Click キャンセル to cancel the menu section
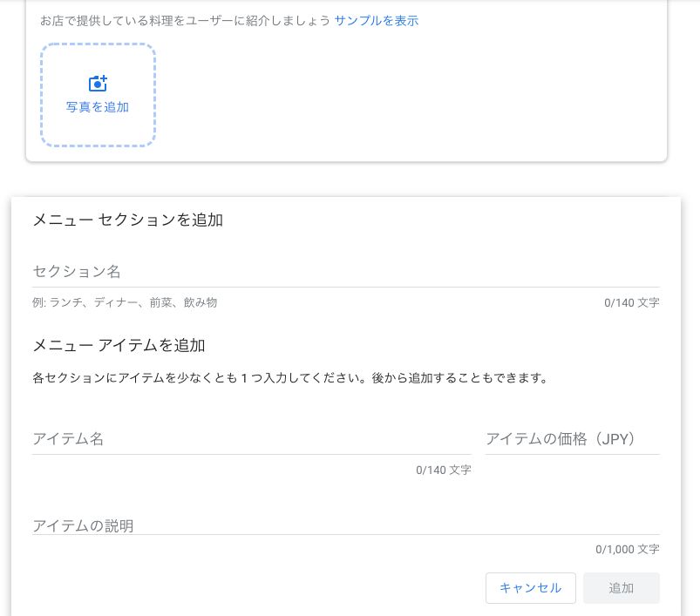 (x=530, y=588)
